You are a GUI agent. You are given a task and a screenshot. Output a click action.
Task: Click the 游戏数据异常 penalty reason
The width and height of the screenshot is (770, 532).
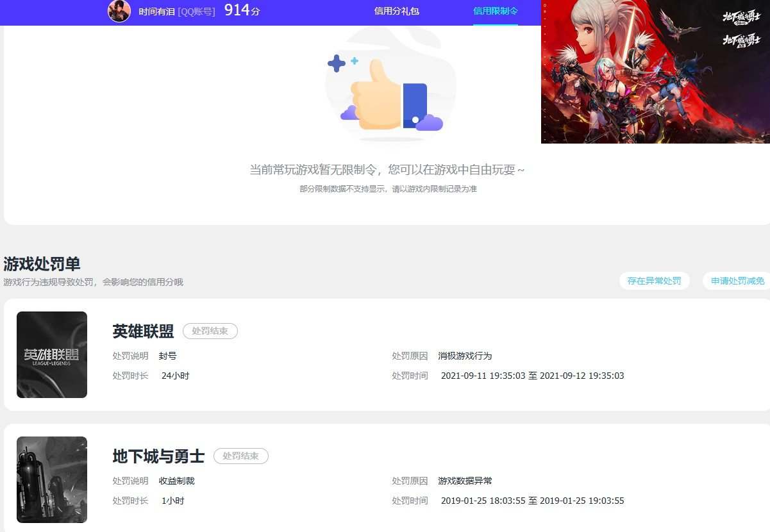465,481
